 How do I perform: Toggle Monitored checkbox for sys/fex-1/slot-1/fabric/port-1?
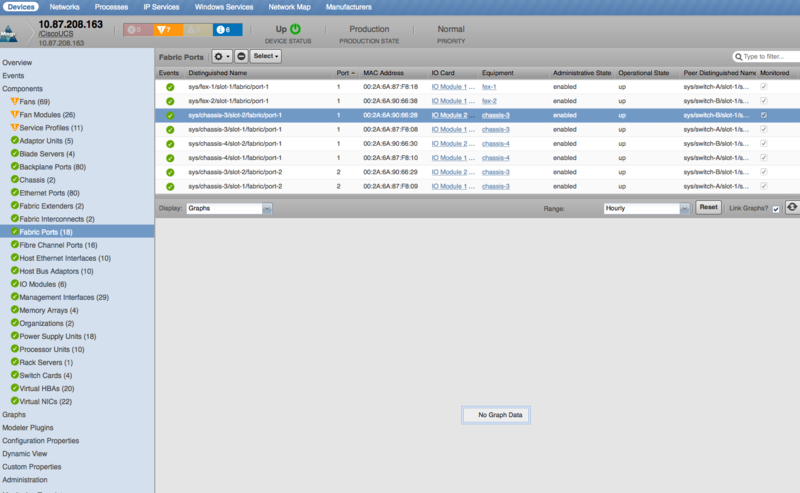(x=764, y=87)
